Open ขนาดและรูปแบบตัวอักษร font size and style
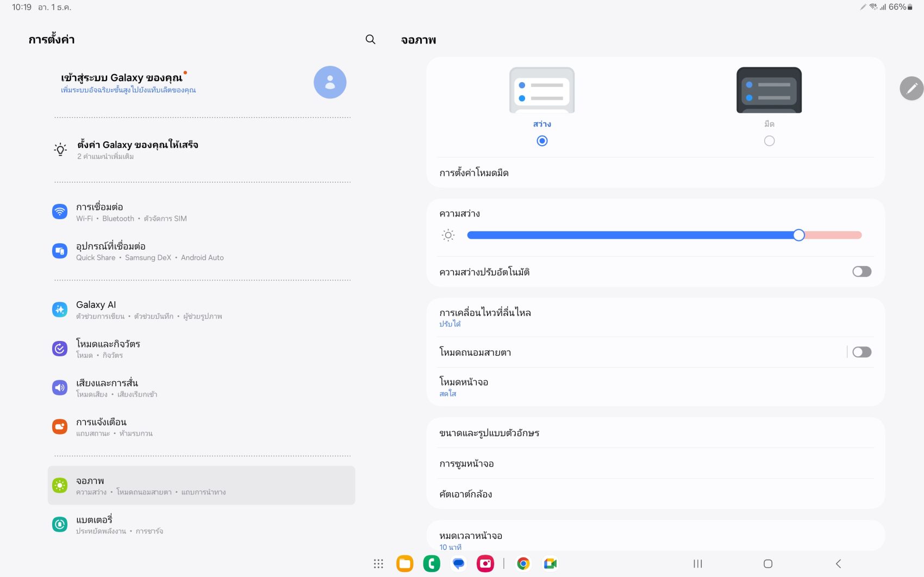Screen dimensions: 924x577 (x=655, y=433)
